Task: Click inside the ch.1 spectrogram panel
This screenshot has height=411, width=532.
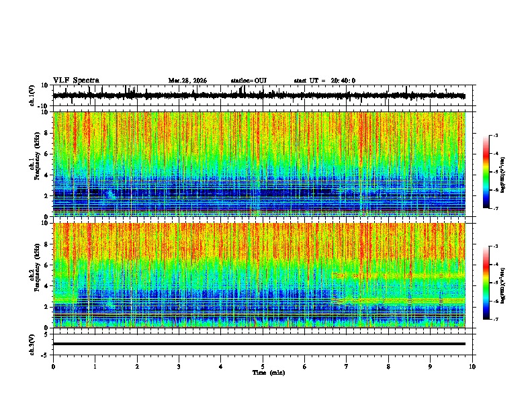Action: pyautogui.click(x=259, y=164)
